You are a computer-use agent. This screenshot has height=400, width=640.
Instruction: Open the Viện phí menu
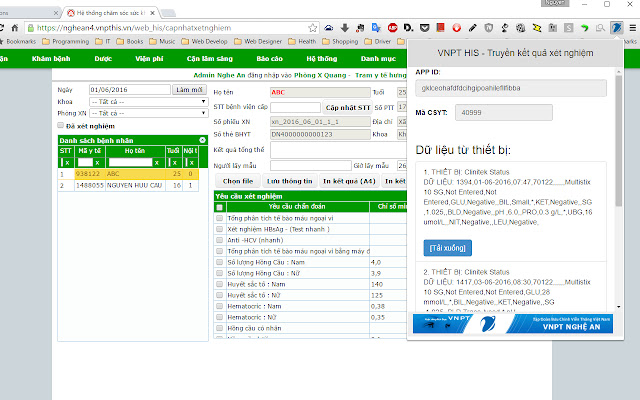[149, 59]
